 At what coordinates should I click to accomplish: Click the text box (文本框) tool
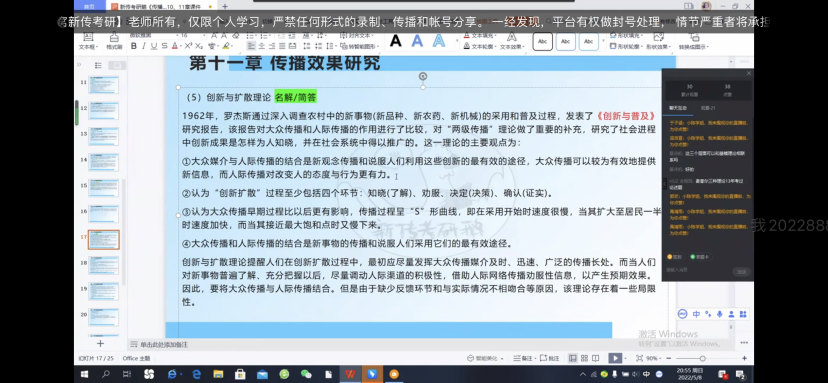(88, 41)
